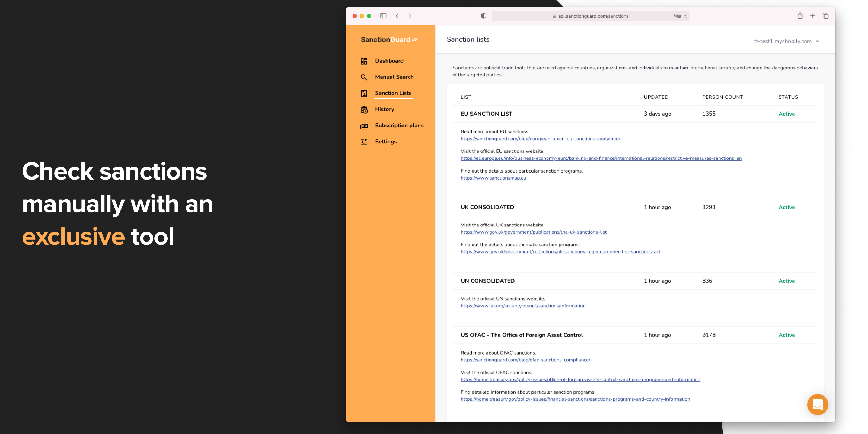Click the Subscription plans money icon
The height and width of the screenshot is (434, 868).
363,126
